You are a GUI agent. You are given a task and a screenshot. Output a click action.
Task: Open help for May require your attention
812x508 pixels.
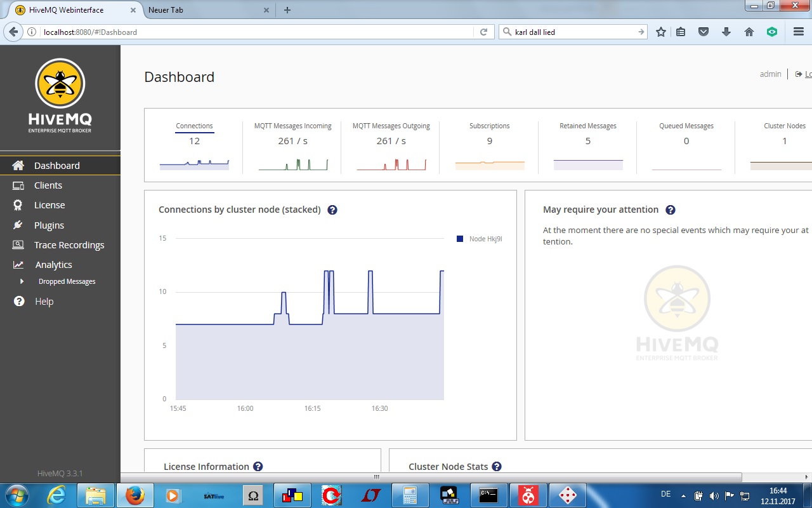pyautogui.click(x=670, y=210)
